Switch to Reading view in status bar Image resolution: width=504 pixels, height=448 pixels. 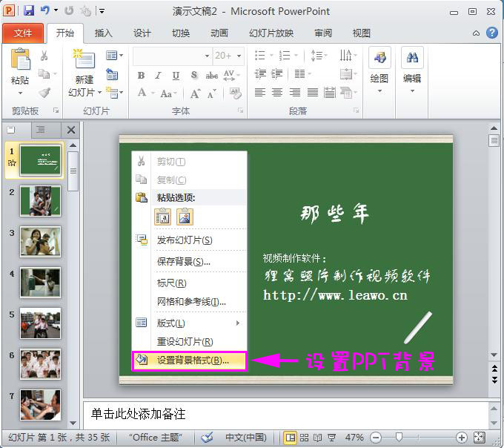pyautogui.click(x=317, y=438)
